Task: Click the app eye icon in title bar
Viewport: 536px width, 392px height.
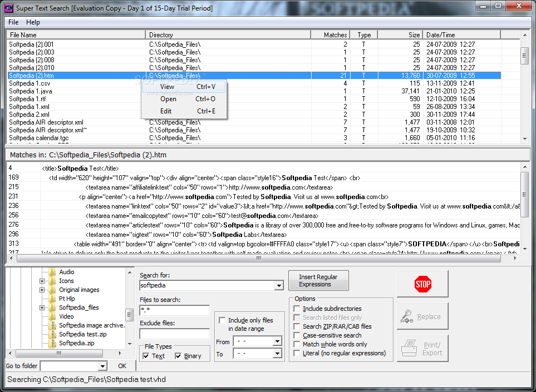Action: (x=8, y=8)
